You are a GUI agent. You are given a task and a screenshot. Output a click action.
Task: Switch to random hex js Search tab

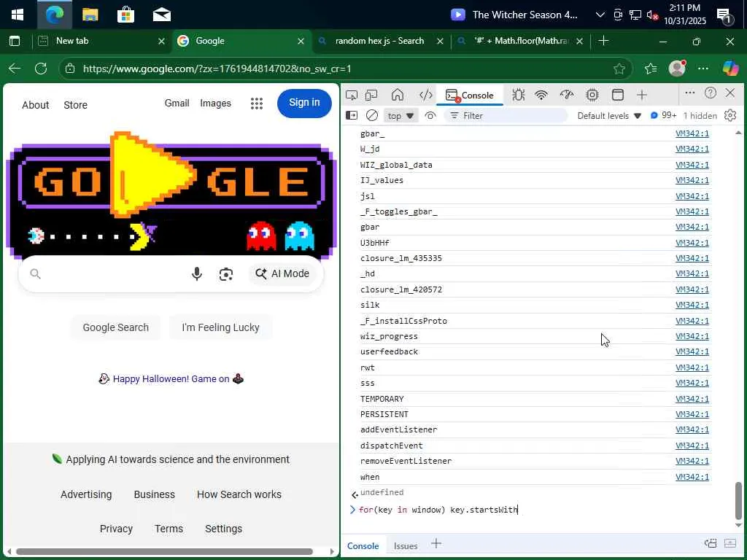[379, 41]
